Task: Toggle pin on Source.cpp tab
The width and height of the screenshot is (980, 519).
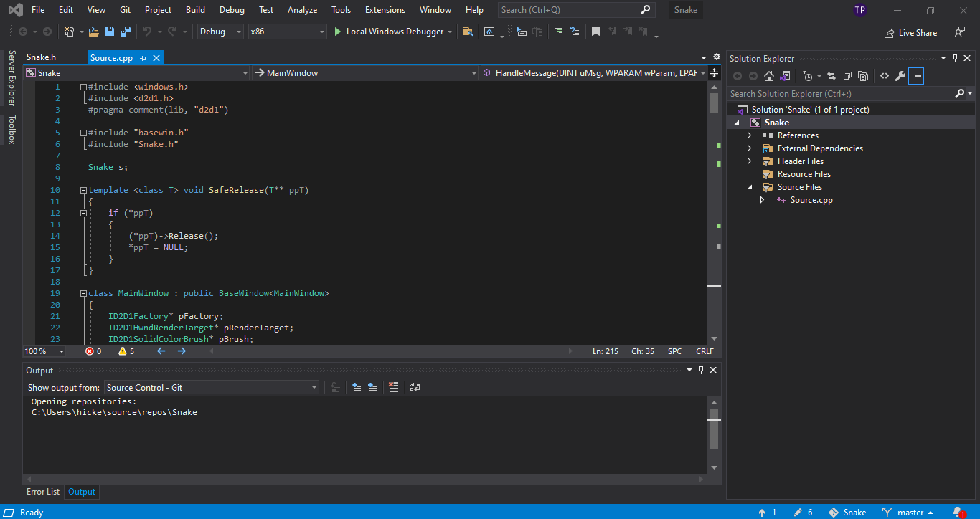Action: 143,57
